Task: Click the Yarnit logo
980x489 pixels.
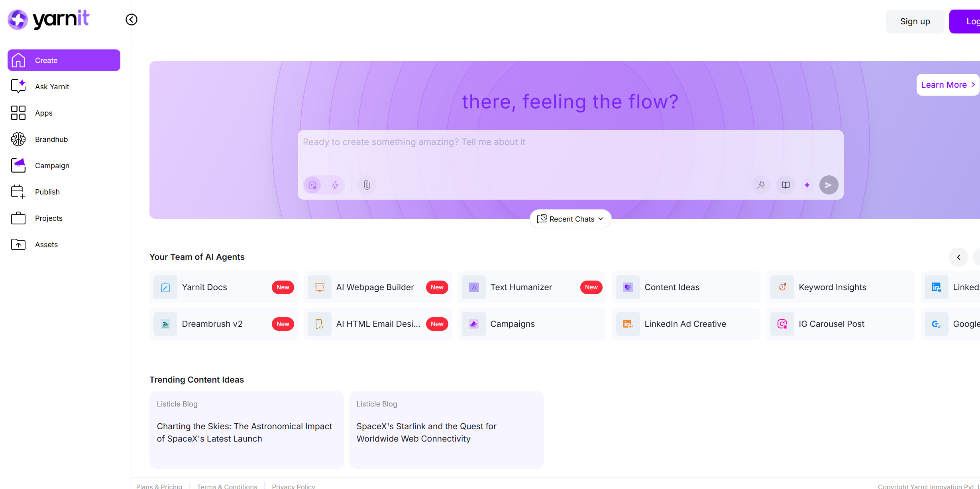Action: (x=48, y=20)
